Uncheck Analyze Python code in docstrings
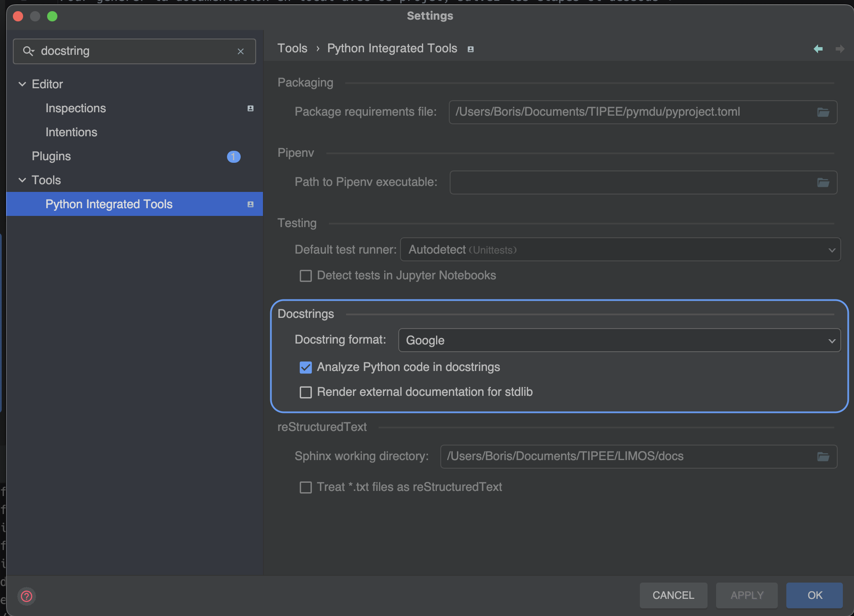 pos(306,368)
